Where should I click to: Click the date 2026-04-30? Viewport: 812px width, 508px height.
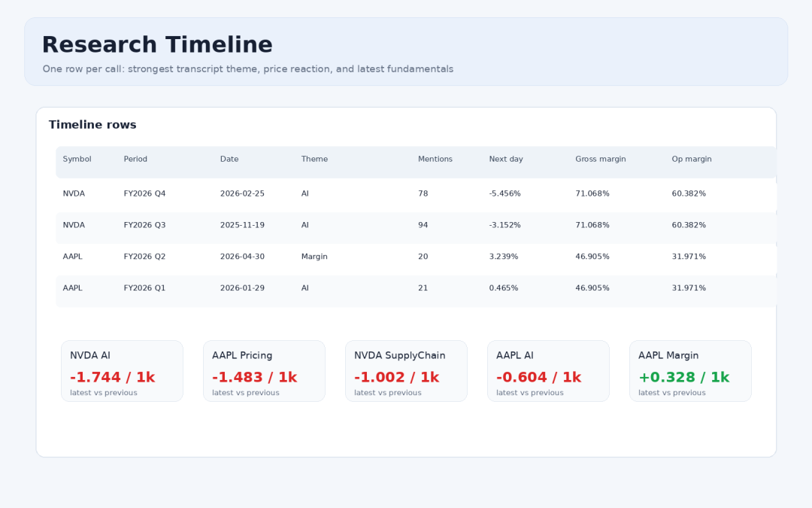pyautogui.click(x=242, y=257)
